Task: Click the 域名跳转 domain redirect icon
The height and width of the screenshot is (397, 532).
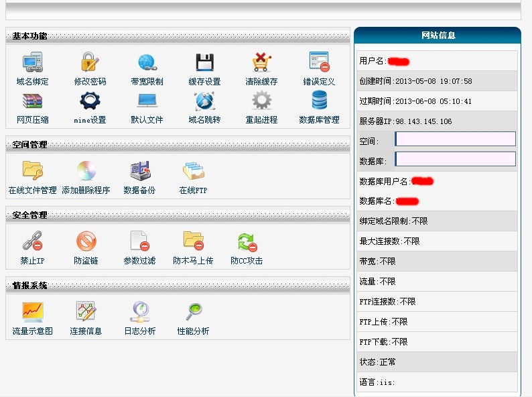Action: point(204,101)
